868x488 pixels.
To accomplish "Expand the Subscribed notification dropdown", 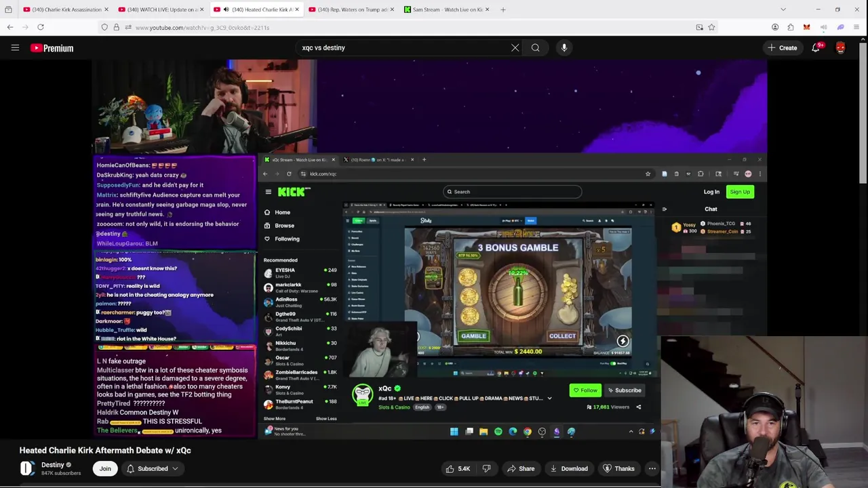I will 153,468.
